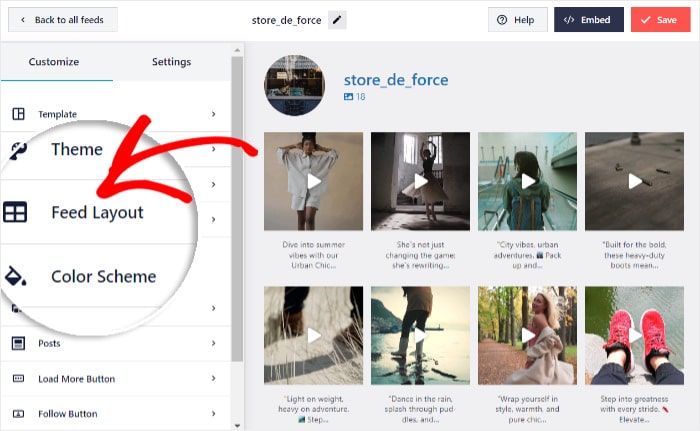700x431 pixels.
Task: Play the Dance in the rain video
Action: [421, 335]
